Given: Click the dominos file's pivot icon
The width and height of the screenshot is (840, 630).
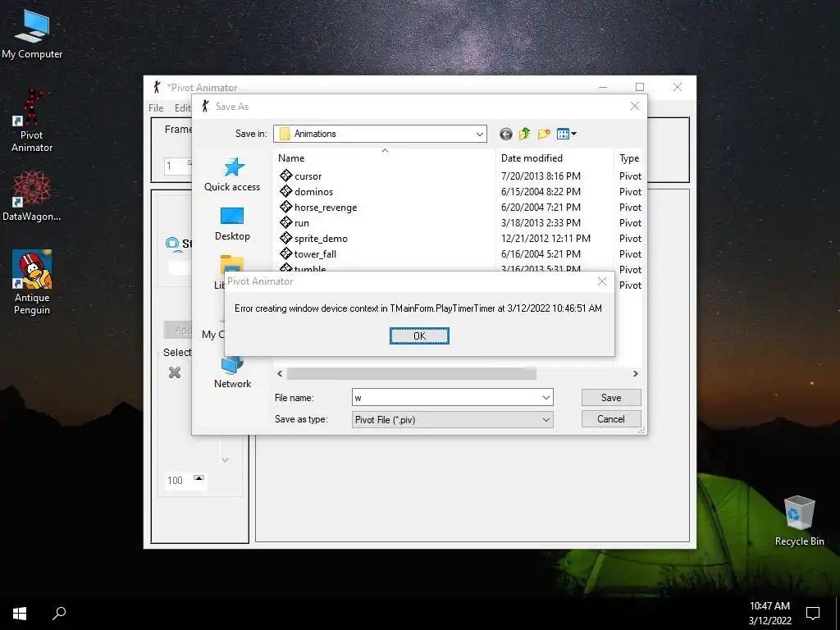Looking at the screenshot, I should [x=285, y=191].
